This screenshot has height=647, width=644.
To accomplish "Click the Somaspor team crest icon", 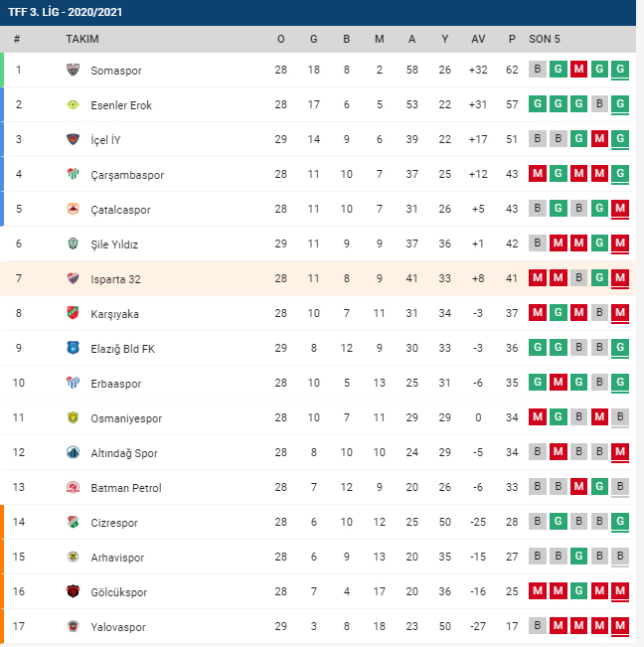I will click(73, 70).
